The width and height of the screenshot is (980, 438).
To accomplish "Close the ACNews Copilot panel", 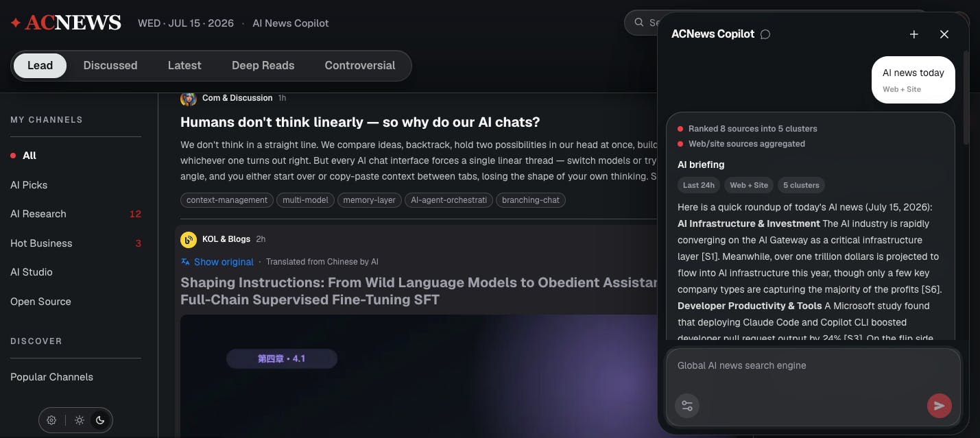I will 944,34.
